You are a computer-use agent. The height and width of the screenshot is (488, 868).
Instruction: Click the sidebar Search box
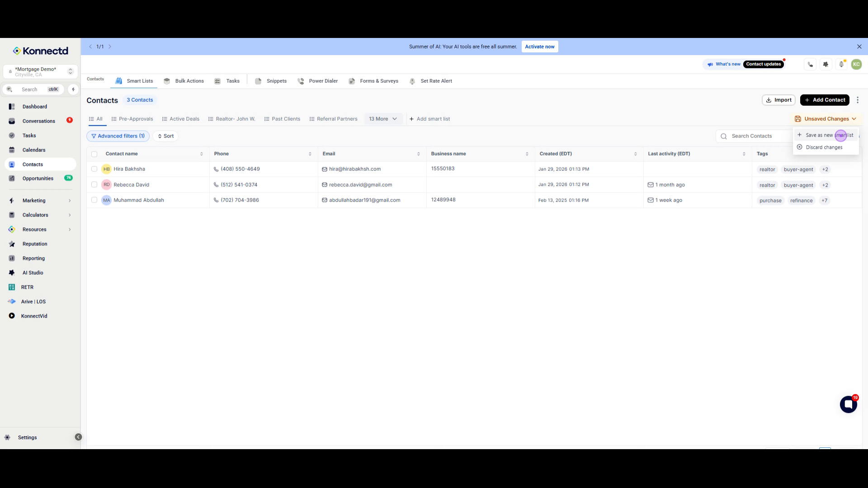(33, 89)
